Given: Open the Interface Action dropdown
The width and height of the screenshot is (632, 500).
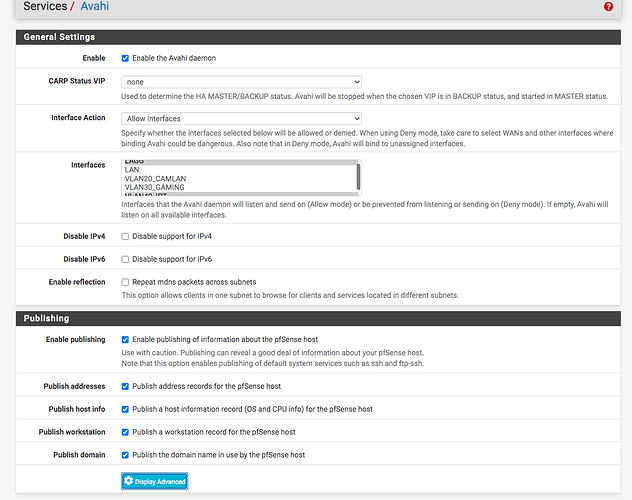Looking at the screenshot, I should [x=241, y=118].
